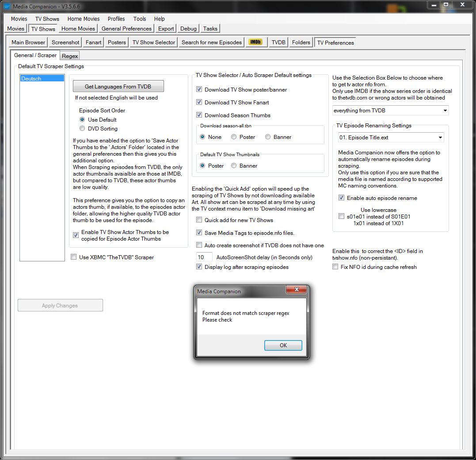Open the Fanart tab
The height and width of the screenshot is (460, 476).
(x=93, y=42)
